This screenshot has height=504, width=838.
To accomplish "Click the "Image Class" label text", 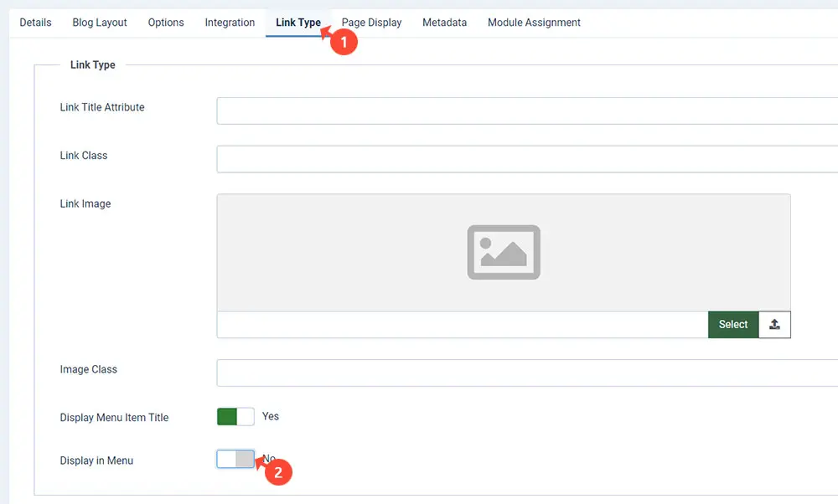I will (89, 369).
